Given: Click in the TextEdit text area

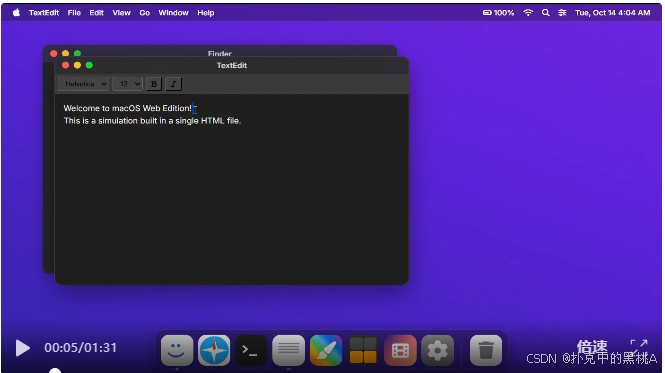Looking at the screenshot, I should [232, 189].
